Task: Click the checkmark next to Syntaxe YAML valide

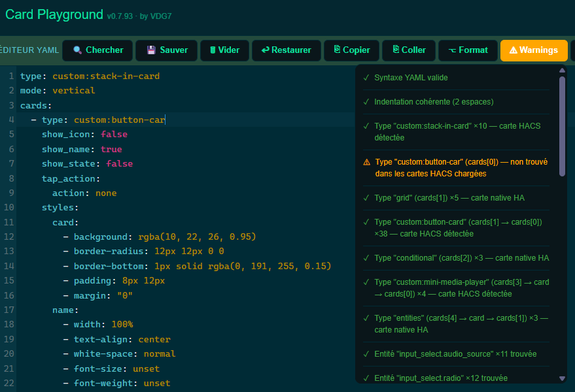Action: 366,78
